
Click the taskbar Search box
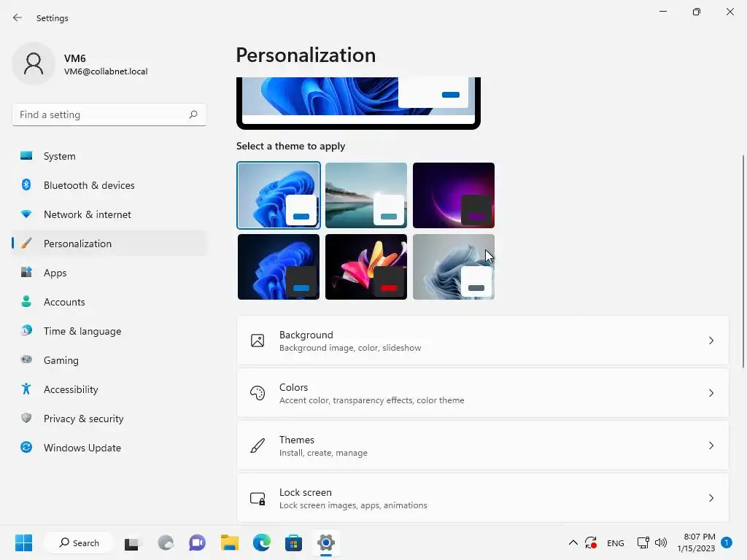tap(79, 542)
